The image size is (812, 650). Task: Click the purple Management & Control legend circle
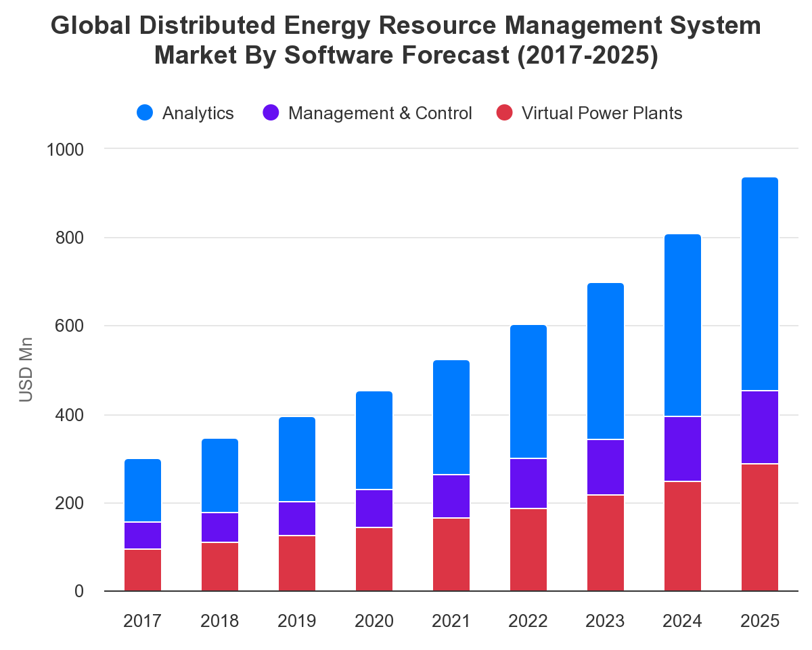271,113
